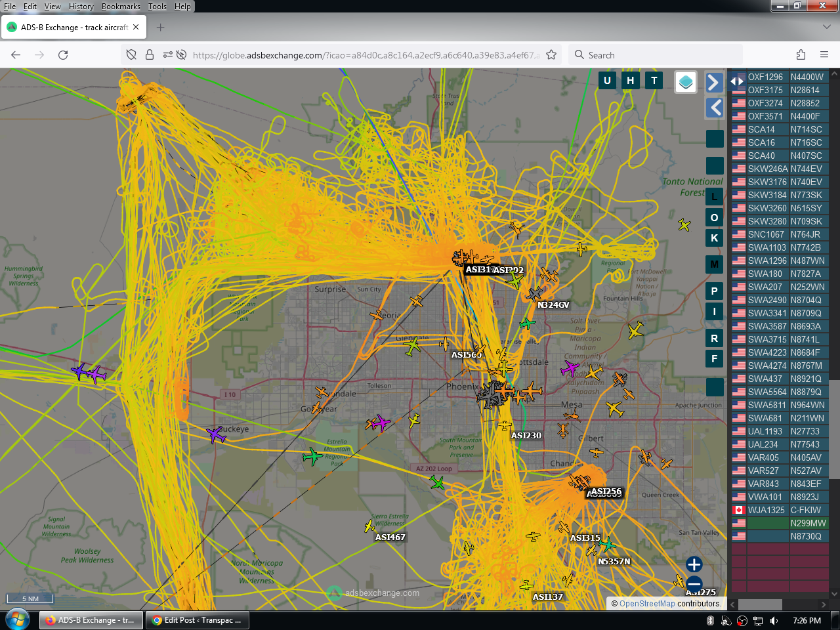Select the VAR843 row in aircraft list
840x630 pixels.
click(780, 484)
